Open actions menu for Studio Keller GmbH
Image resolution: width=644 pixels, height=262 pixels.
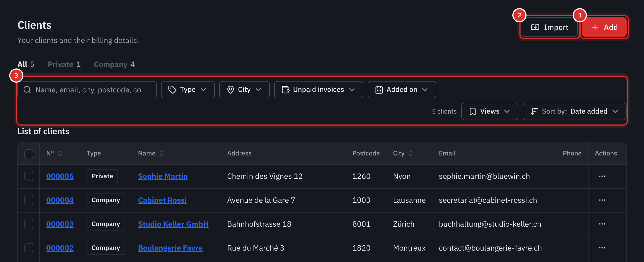pos(602,224)
